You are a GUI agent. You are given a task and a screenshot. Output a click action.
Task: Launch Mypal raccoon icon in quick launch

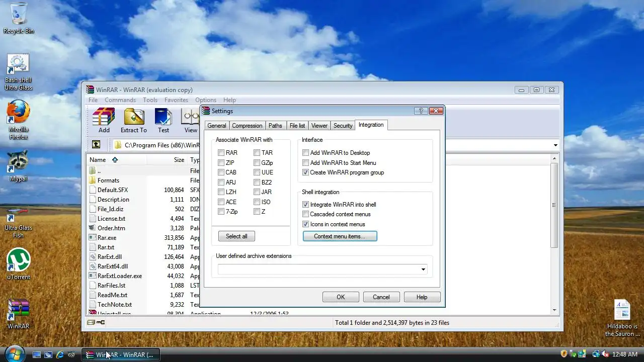71,354
